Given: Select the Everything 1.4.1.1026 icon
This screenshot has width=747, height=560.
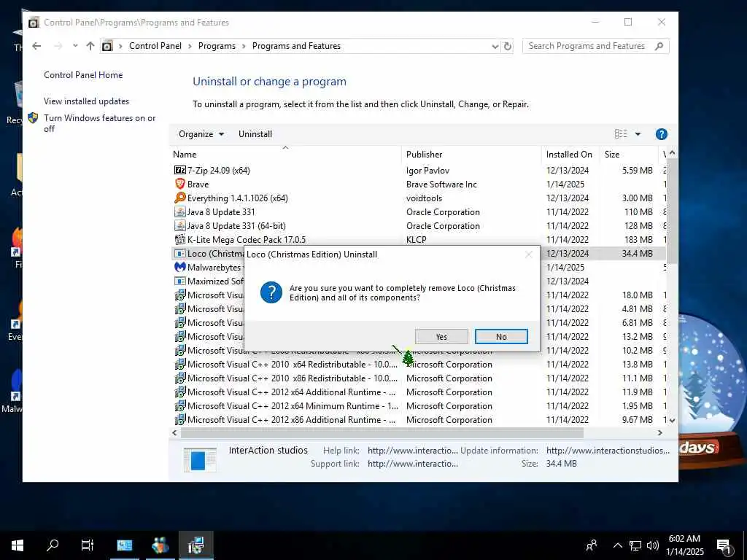Looking at the screenshot, I should (179, 198).
